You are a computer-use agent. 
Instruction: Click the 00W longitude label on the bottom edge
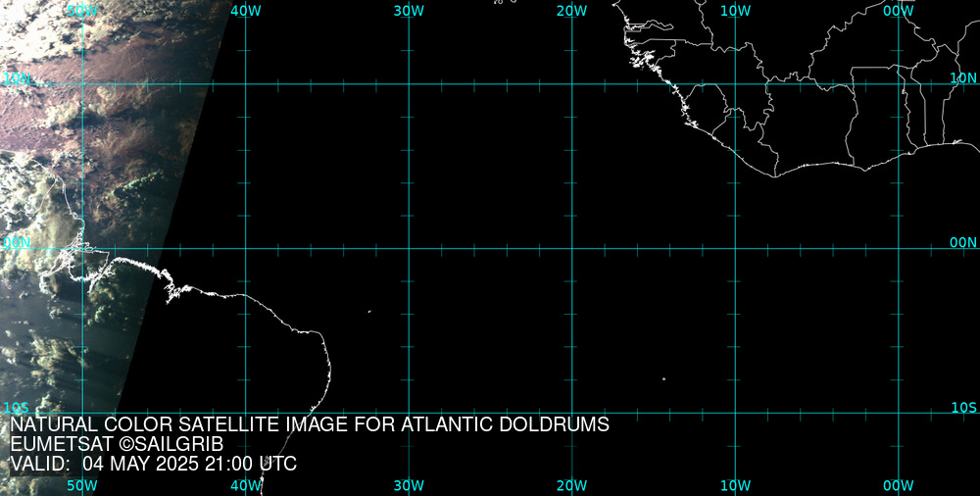coord(899,486)
